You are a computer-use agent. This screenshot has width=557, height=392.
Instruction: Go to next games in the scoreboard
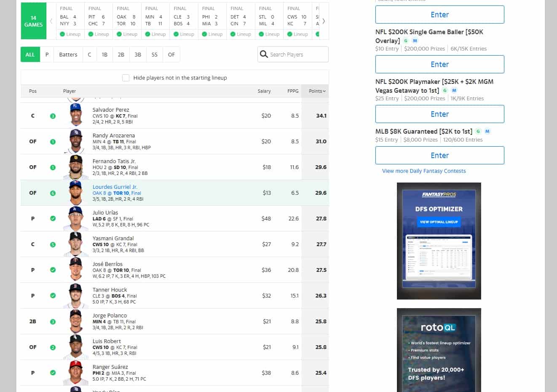click(324, 21)
